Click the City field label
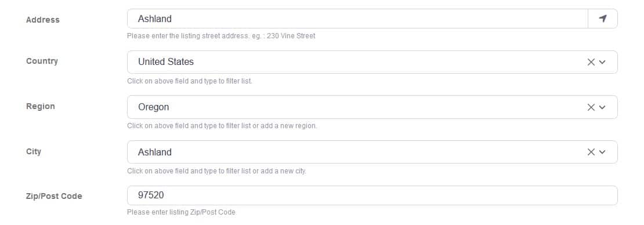Image resolution: width=644 pixels, height=225 pixels. [34, 151]
